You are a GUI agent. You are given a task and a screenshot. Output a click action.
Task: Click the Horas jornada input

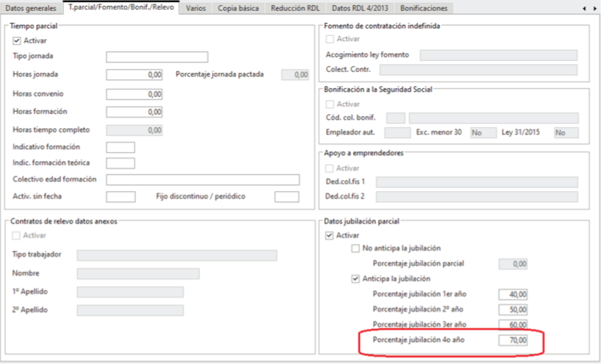click(134, 74)
